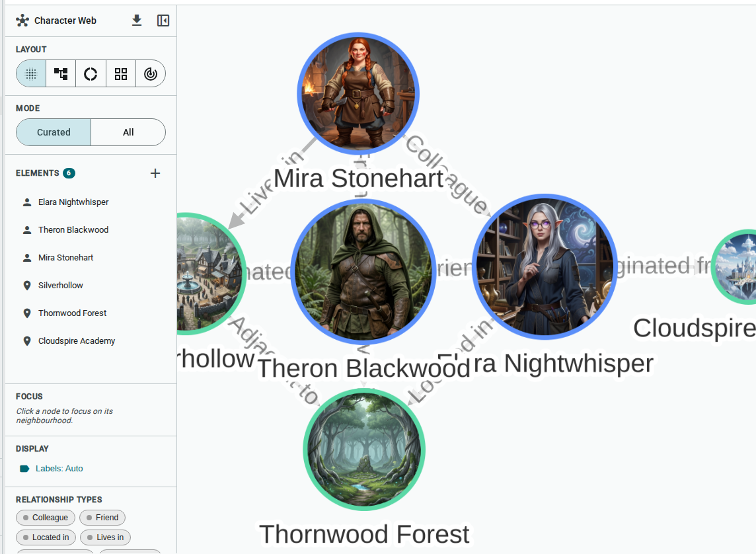756x554 pixels.
Task: Focus on Theron Blackwood portrait node
Action: (364, 272)
